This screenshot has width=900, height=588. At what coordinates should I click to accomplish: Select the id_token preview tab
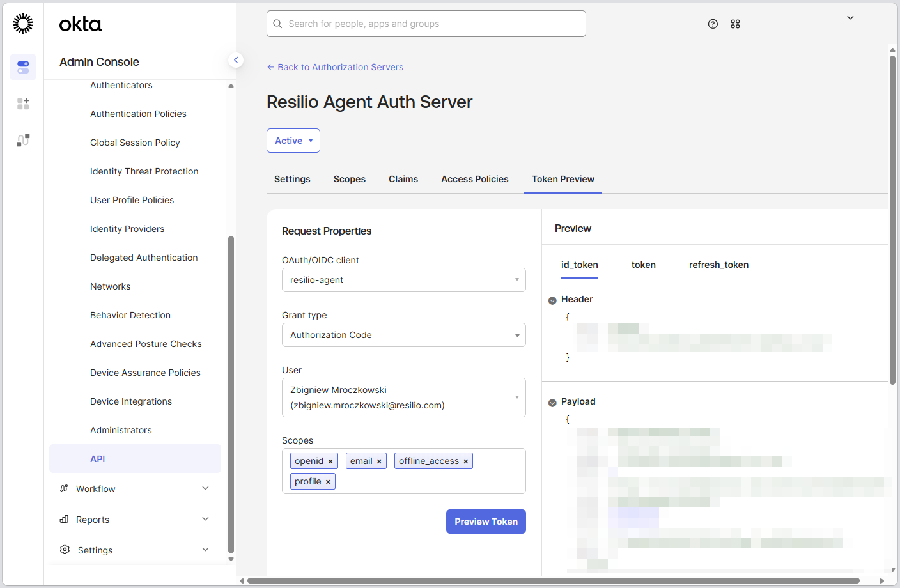click(x=580, y=265)
